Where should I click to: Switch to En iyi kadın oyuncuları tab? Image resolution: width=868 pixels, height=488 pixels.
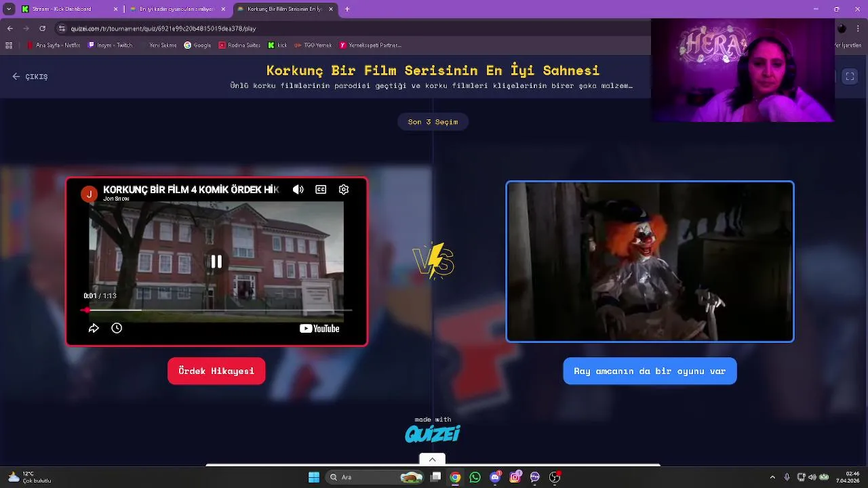point(176,9)
